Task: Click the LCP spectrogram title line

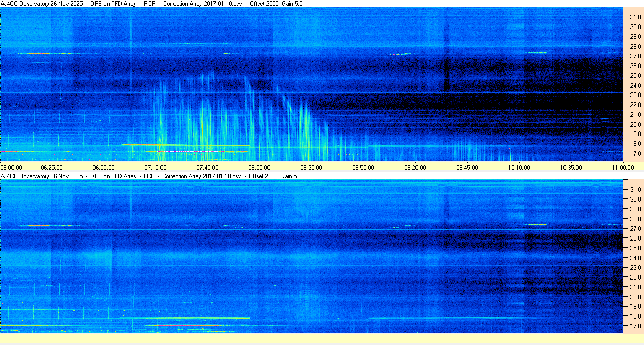Action: 152,176
